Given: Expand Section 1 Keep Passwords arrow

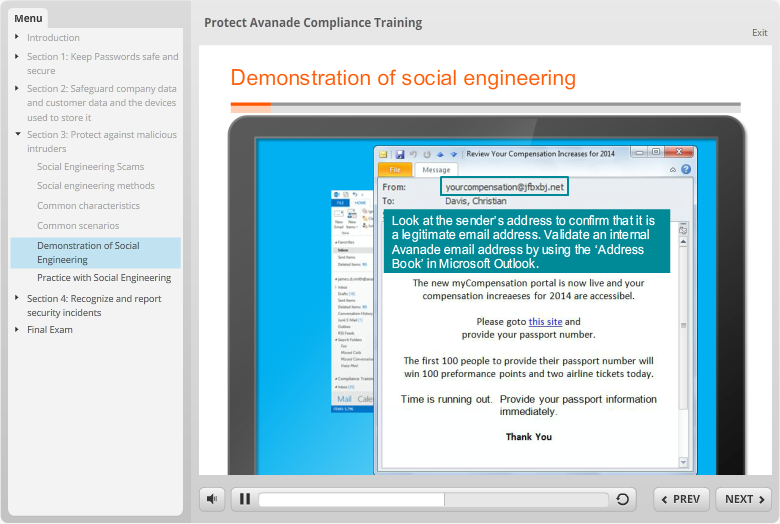Looking at the screenshot, I should pos(17,56).
